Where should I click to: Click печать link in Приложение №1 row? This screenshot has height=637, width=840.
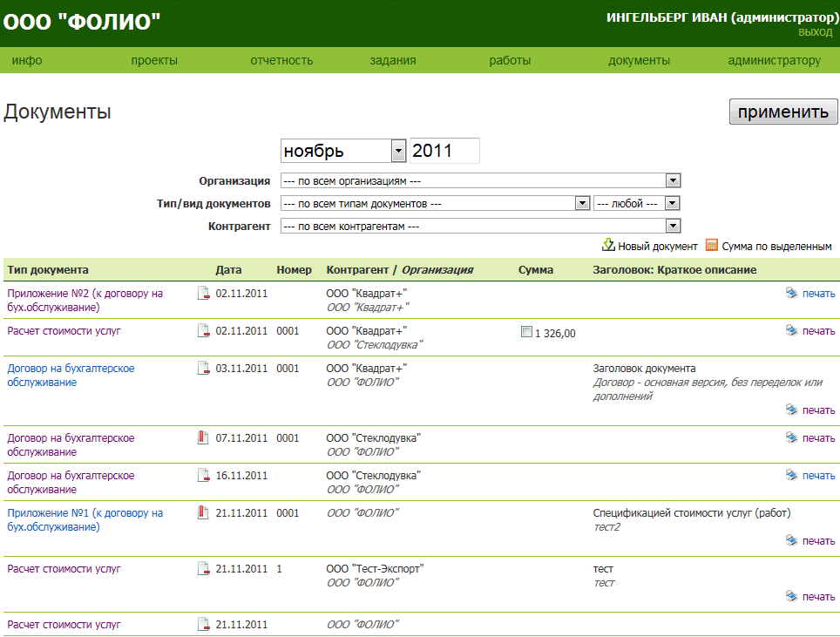click(x=818, y=540)
